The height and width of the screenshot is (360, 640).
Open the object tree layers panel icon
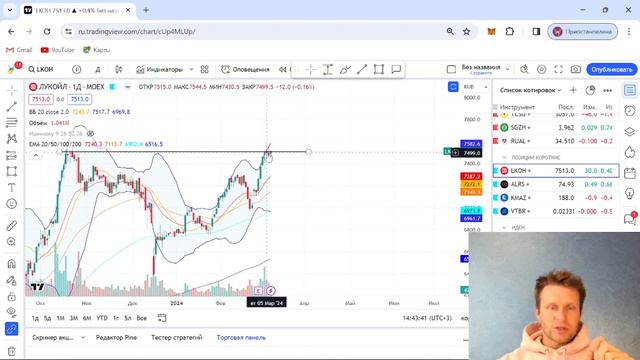pyautogui.click(x=630, y=131)
